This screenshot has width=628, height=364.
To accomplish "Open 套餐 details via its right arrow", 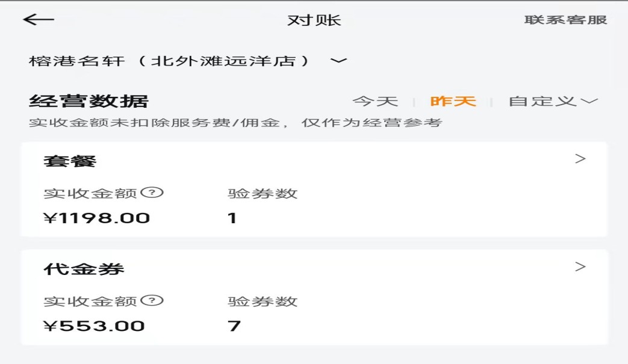I will (580, 159).
